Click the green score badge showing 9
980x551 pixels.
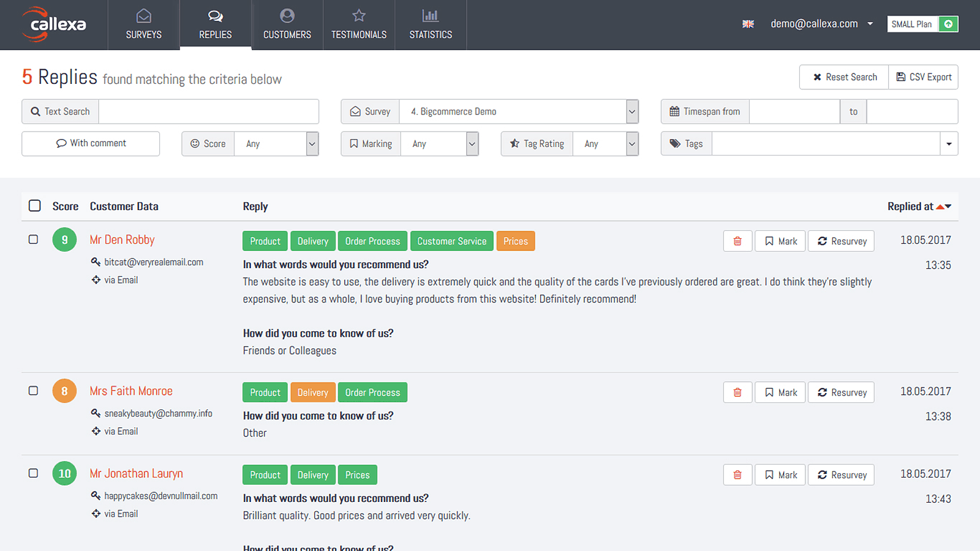pos(64,239)
